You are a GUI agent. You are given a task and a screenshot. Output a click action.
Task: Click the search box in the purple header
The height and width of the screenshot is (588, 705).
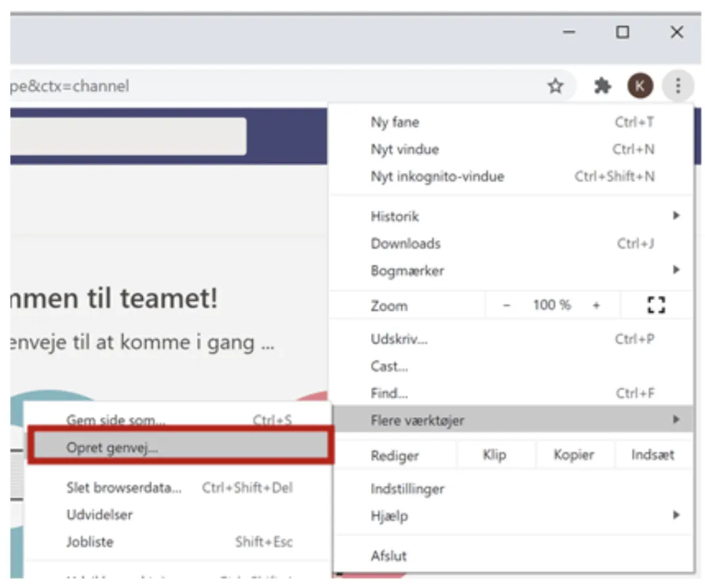coord(128,136)
